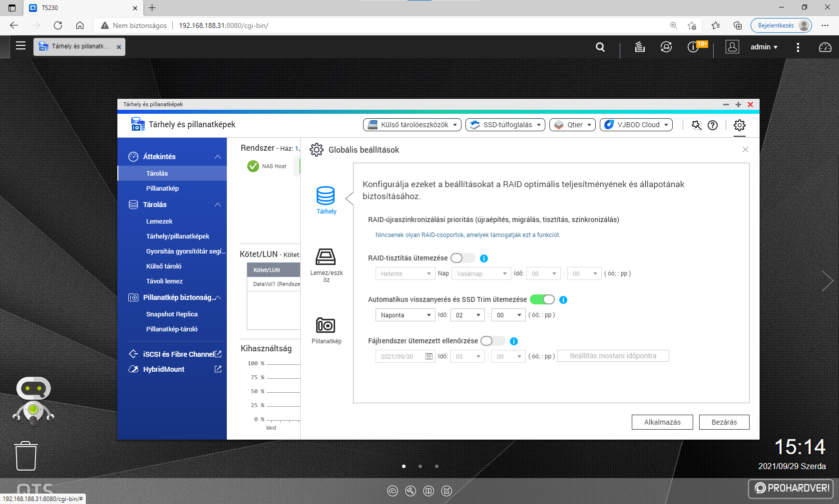Click the 2021/09/30 date input field

pyautogui.click(x=405, y=356)
